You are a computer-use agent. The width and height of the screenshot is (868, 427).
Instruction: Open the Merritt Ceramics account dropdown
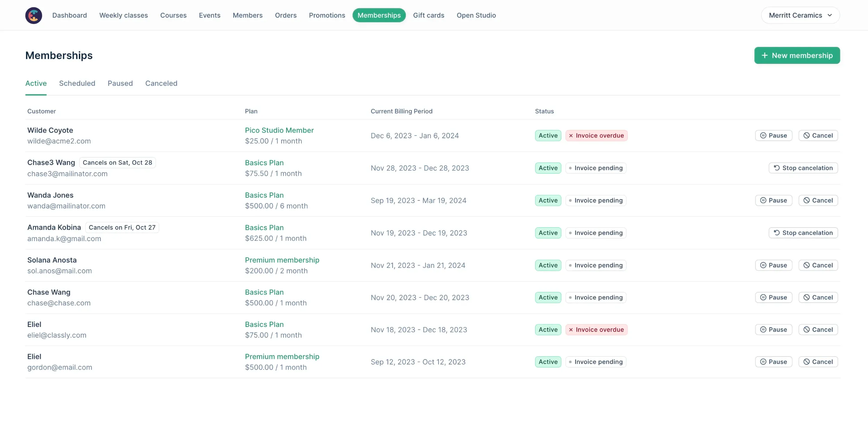click(x=800, y=15)
